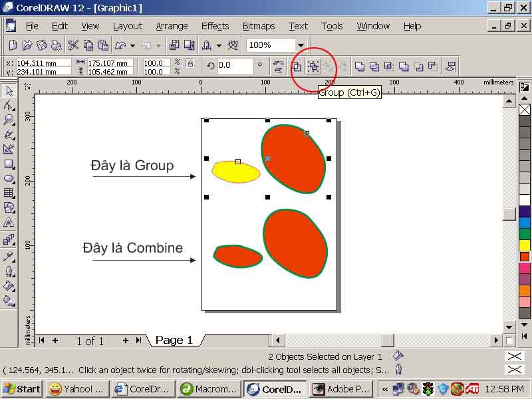The height and width of the screenshot is (399, 532).
Task: Open the Application Launcher rocket icon
Action: tap(207, 45)
